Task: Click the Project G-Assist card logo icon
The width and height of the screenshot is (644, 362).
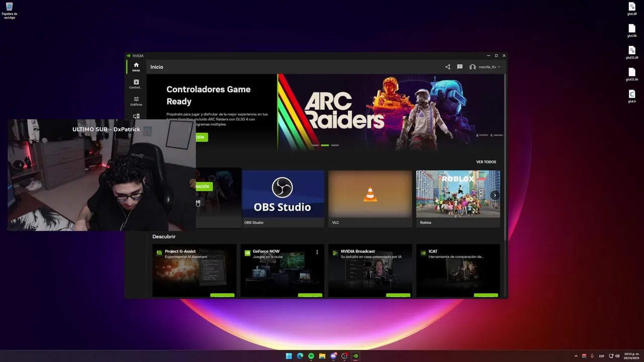Action: (159, 253)
